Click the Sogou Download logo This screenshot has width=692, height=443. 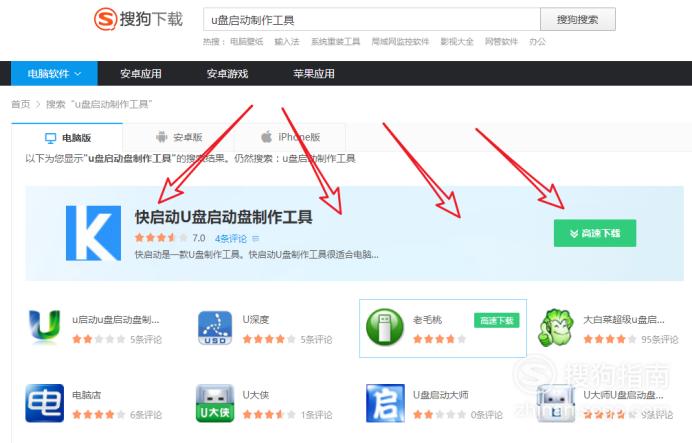pyautogui.click(x=138, y=19)
